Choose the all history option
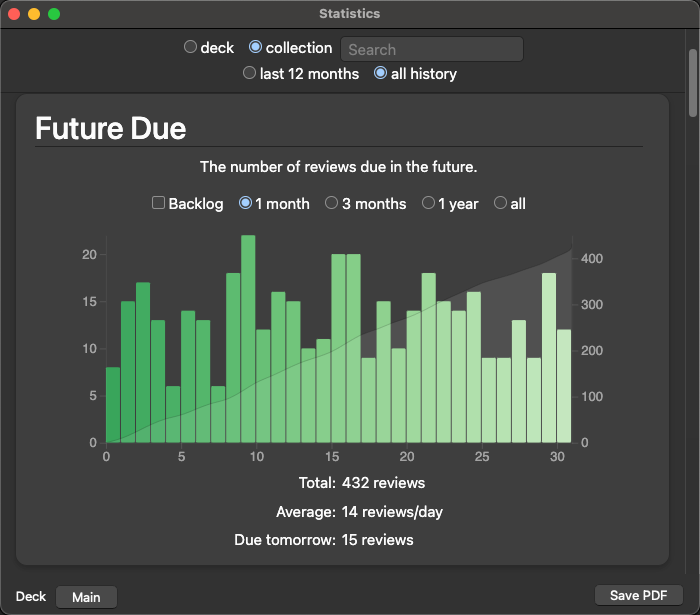Viewport: 700px width, 615px height. pyautogui.click(x=380, y=73)
